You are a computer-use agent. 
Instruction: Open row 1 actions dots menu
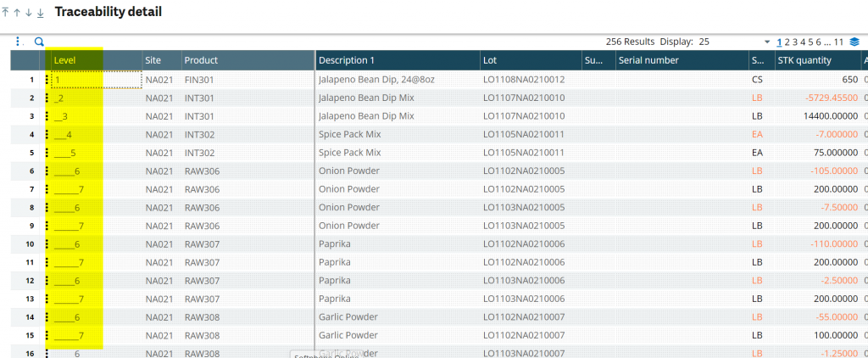tap(47, 80)
